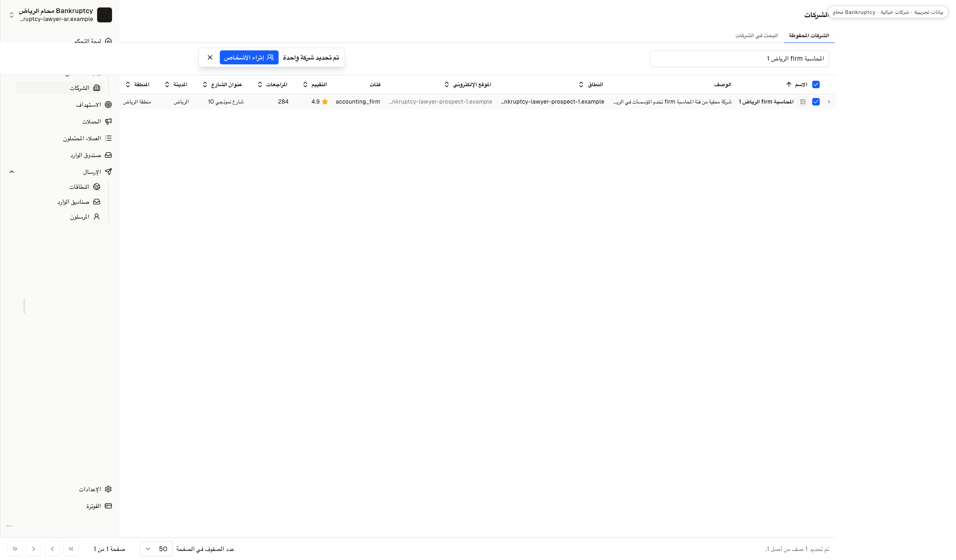Go to the first page
Screen dimensions: 956x560
point(71,549)
